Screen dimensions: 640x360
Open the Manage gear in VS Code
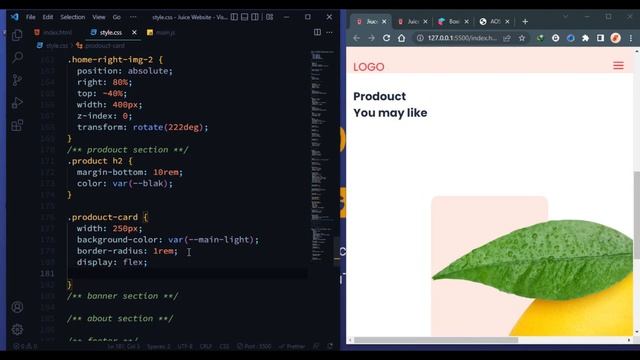17,329
